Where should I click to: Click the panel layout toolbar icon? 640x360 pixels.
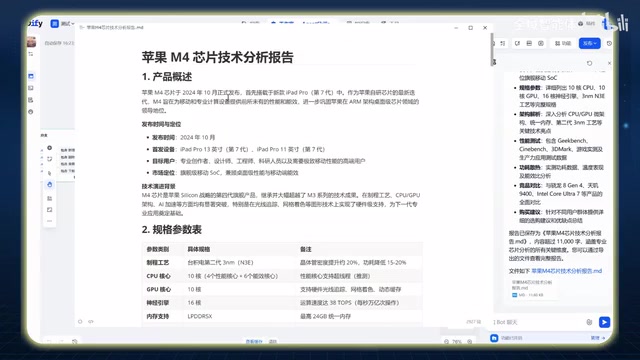[529, 43]
